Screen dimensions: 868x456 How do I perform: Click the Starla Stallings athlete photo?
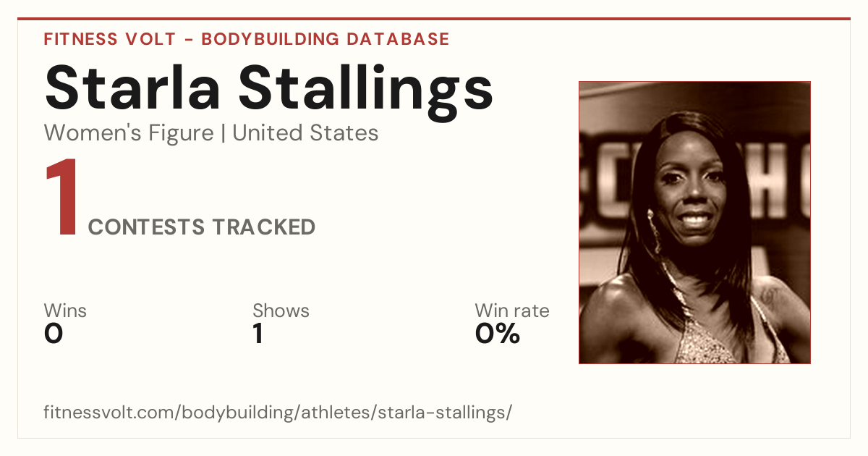(x=694, y=222)
